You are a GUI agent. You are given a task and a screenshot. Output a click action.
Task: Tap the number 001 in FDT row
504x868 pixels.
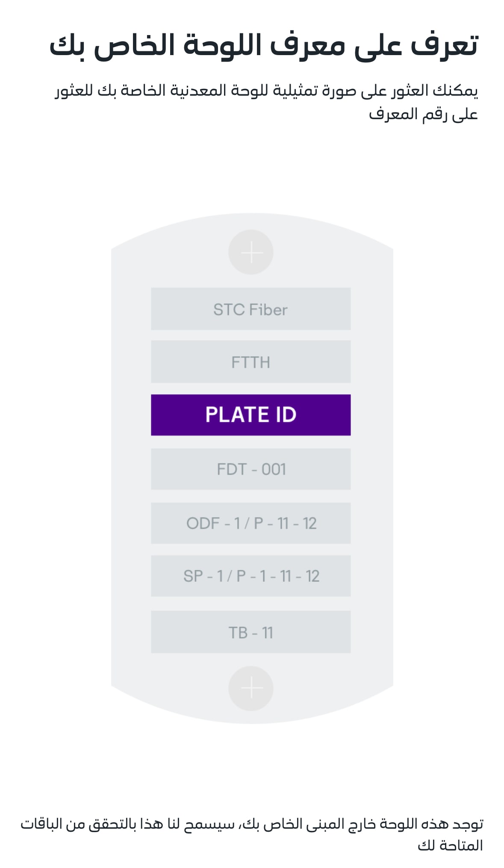coord(274,469)
